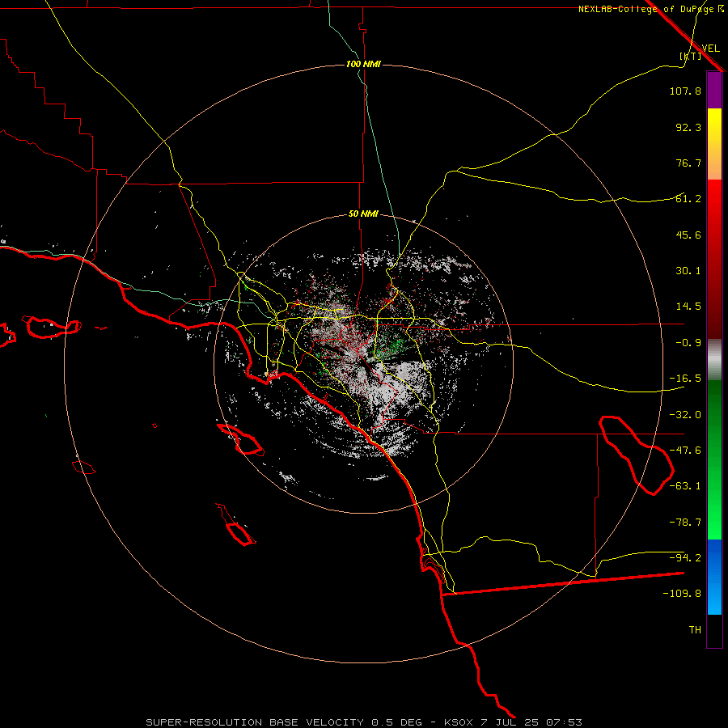Viewport: 728px width, 728px height.
Task: Click the 61.2 value on the velocity scale
Action: pyautogui.click(x=688, y=199)
